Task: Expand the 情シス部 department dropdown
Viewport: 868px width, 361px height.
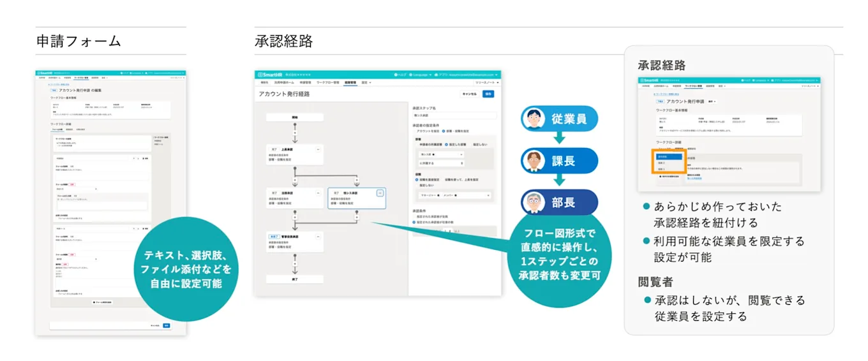Action: click(440, 154)
